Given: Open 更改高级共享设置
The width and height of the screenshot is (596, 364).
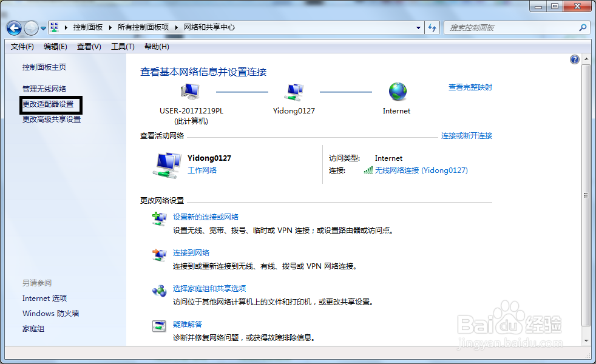Looking at the screenshot, I should (52, 120).
